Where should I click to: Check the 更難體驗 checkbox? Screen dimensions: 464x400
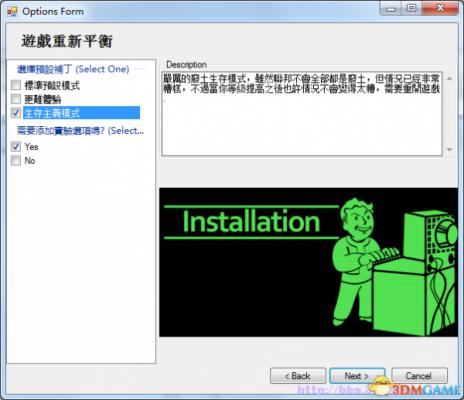pos(16,99)
